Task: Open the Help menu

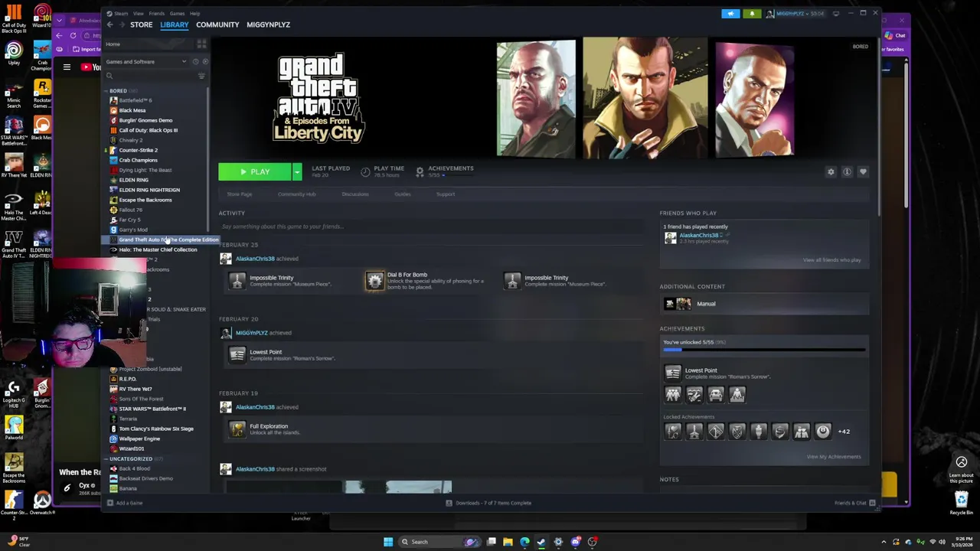Action: 194,13
